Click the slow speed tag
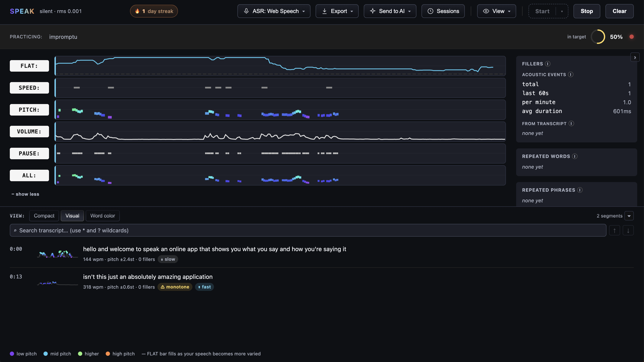This screenshot has width=644, height=362. (168, 259)
